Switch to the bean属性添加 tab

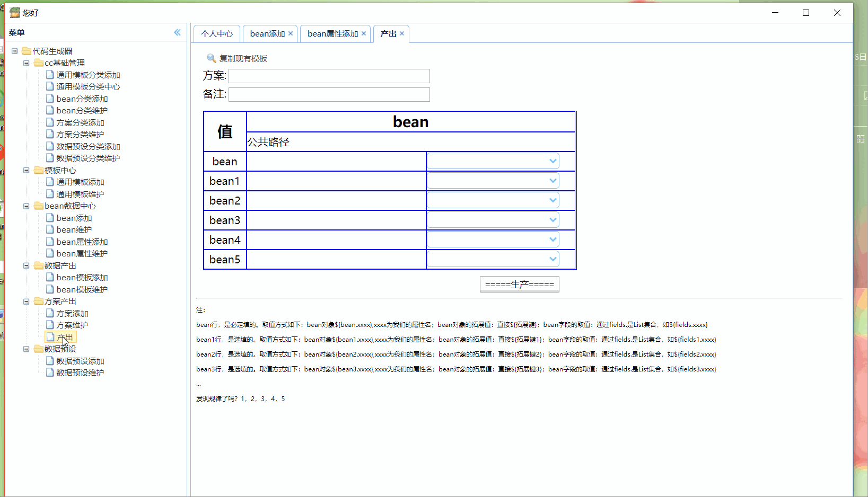(x=332, y=33)
